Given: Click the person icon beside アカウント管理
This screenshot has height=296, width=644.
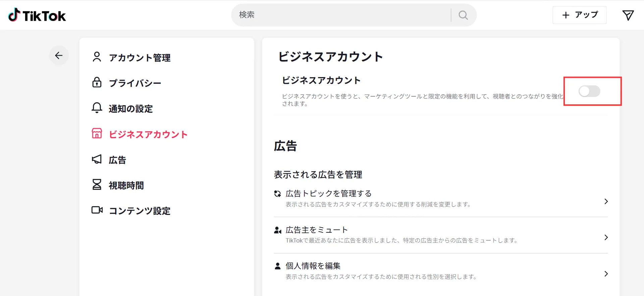Looking at the screenshot, I should click(97, 57).
